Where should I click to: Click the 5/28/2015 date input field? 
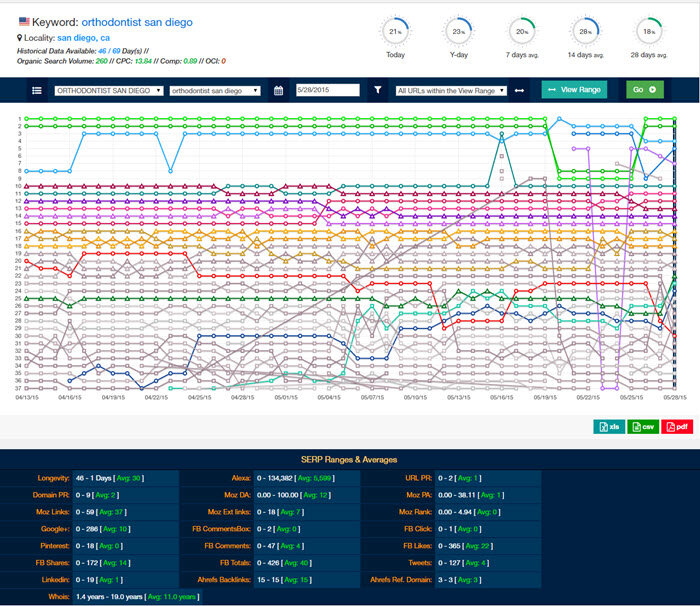click(x=328, y=90)
